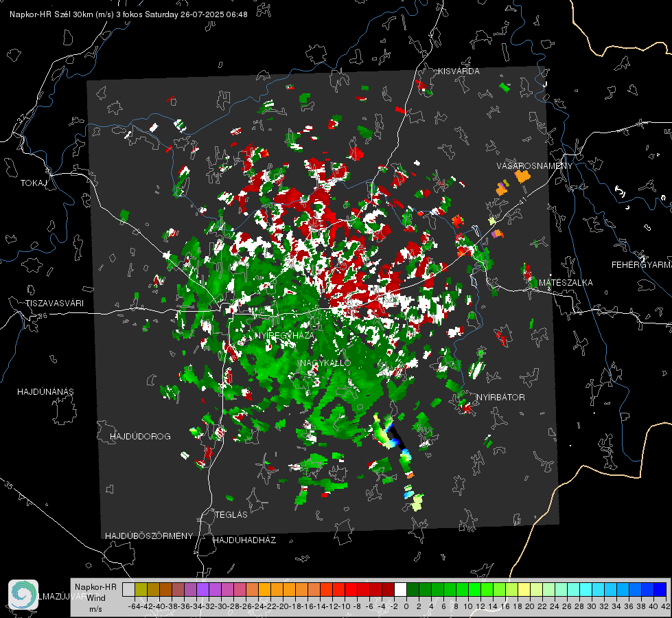The image size is (672, 618).
Task: Select the HAJDÚBÖSZÖRMÉNY label
Action: click(x=149, y=536)
